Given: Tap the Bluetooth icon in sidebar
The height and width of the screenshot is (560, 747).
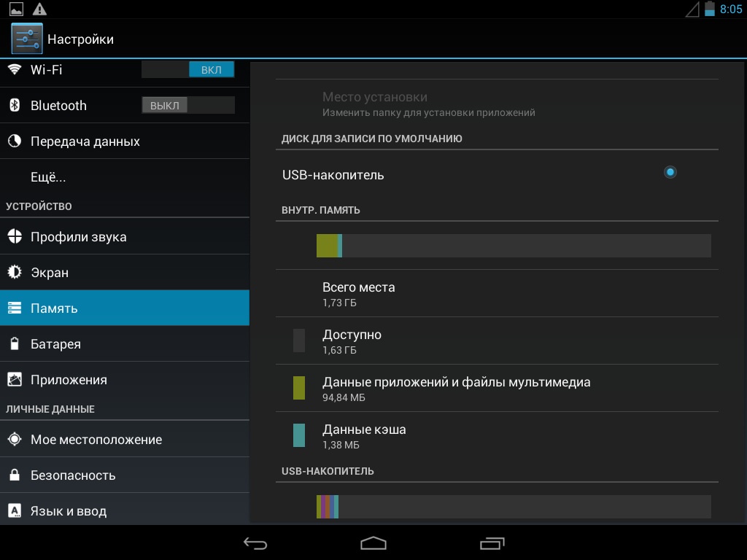Looking at the screenshot, I should click(14, 105).
